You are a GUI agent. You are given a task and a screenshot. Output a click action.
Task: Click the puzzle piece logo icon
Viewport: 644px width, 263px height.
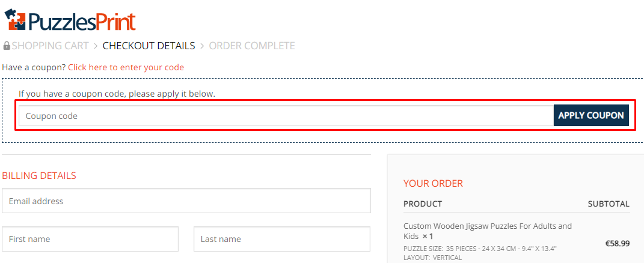pyautogui.click(x=15, y=19)
